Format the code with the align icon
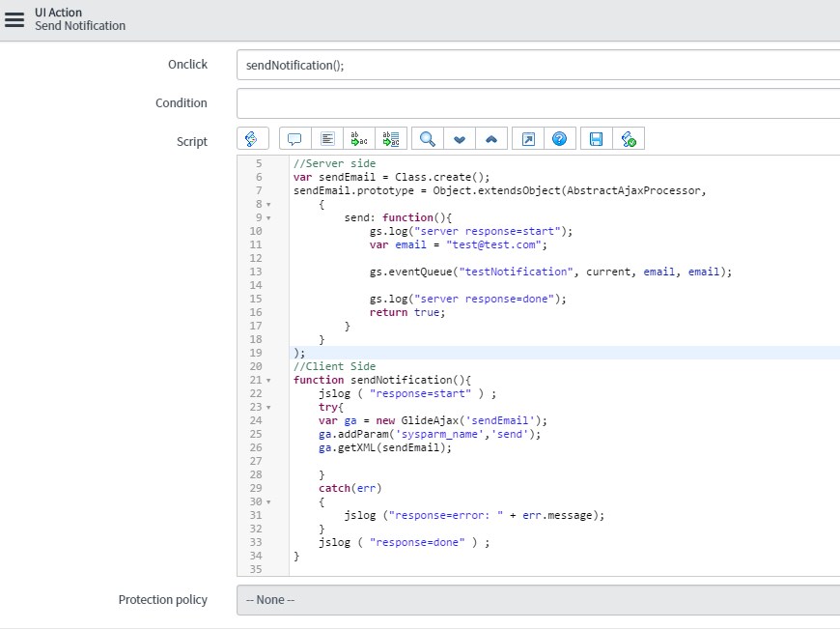The height and width of the screenshot is (630, 840). click(x=327, y=139)
